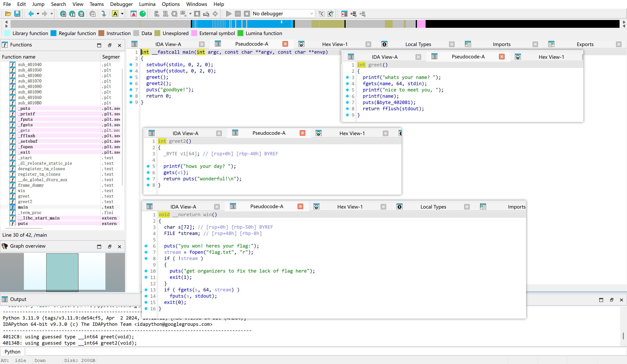The image size is (627, 364).
Task: Select 'sub_401040' in the Functions list
Action: [30, 64]
